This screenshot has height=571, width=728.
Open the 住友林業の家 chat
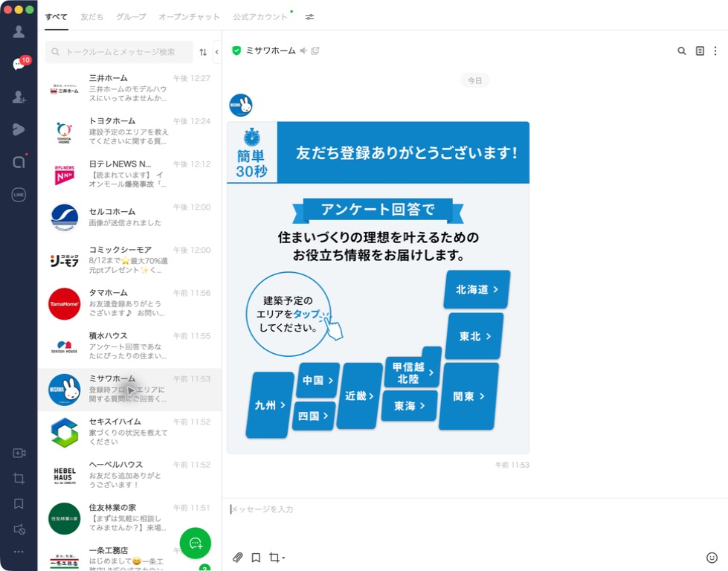click(x=129, y=518)
